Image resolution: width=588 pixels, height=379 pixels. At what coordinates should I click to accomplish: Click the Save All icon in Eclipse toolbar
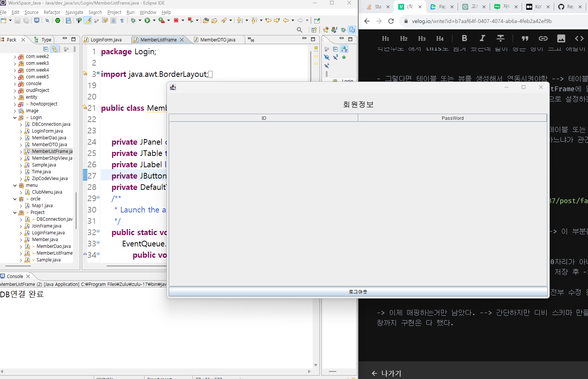tap(26, 20)
